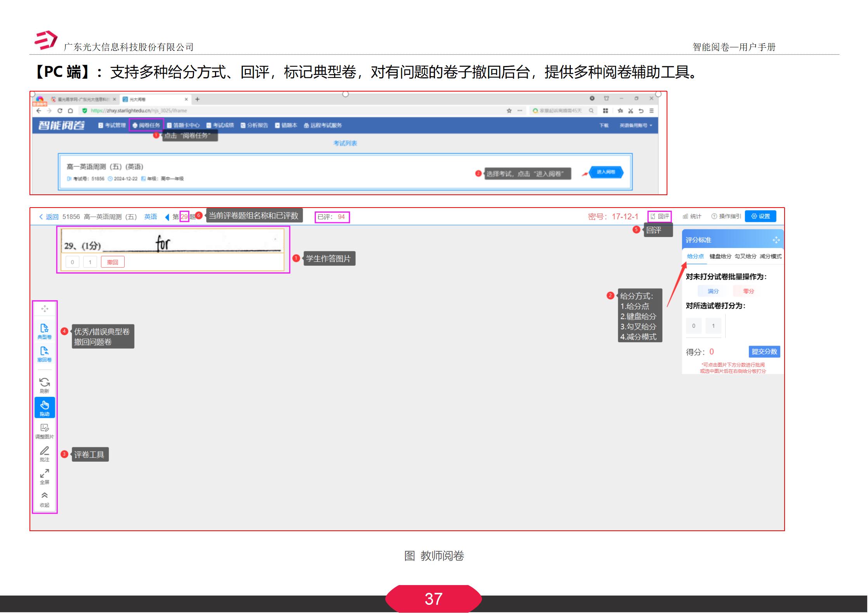Open the 阅卷任务 menu item

pos(147,125)
